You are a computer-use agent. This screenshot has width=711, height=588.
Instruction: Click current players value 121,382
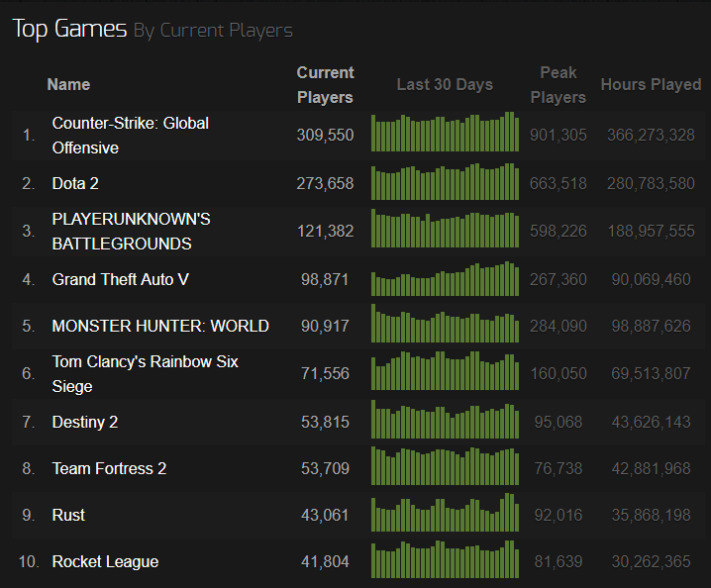tap(325, 232)
